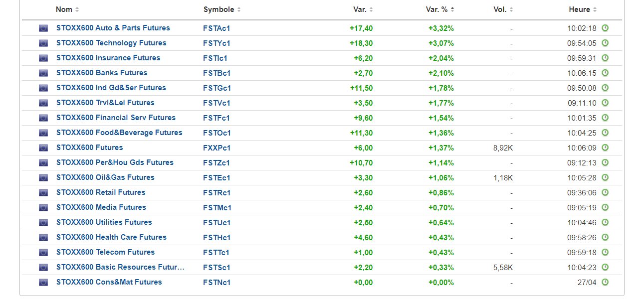This screenshot has height=301, width=644.
Task: Click the flag icon next to STOXX600 Futures
Action: pos(43,148)
